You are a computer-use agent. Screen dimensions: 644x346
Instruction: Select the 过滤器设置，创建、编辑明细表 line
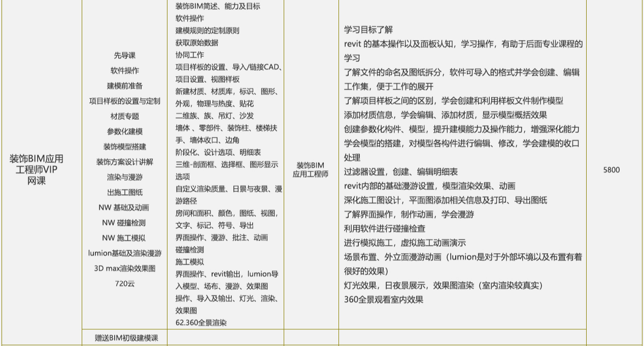coord(400,172)
